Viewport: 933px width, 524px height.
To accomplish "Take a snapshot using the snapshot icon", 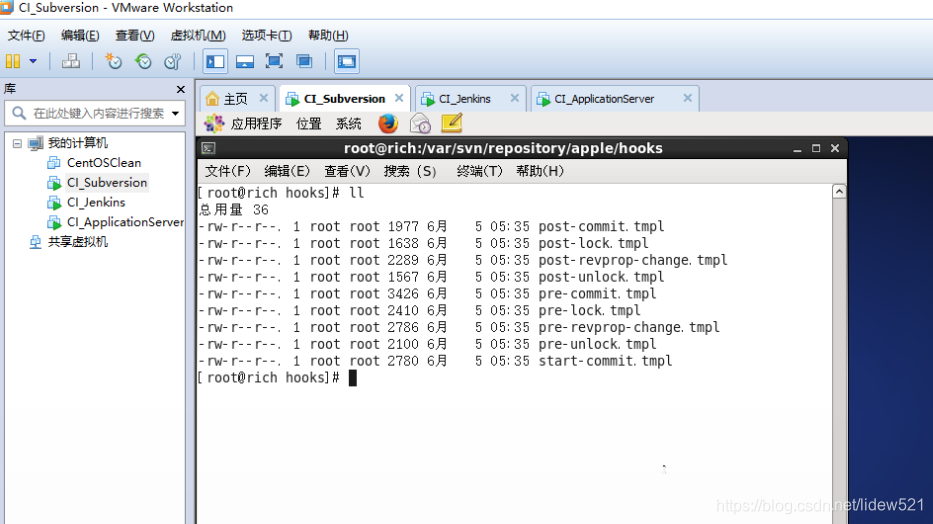I will pyautogui.click(x=112, y=61).
